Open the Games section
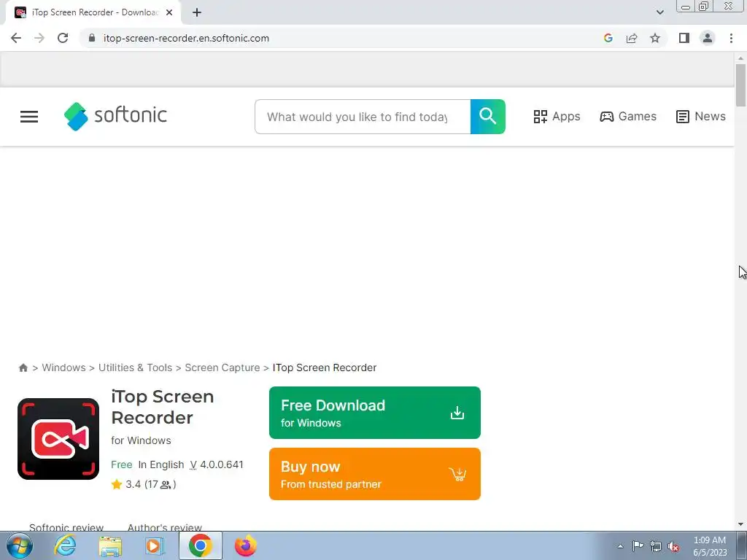This screenshot has width=747, height=560. 628,116
